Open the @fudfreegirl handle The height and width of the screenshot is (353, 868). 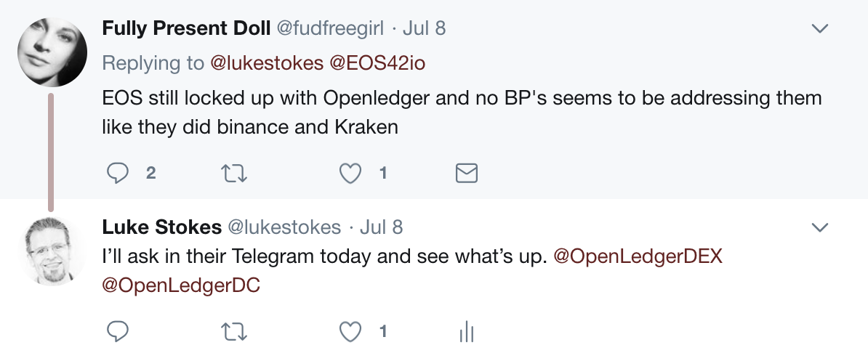pos(331,28)
